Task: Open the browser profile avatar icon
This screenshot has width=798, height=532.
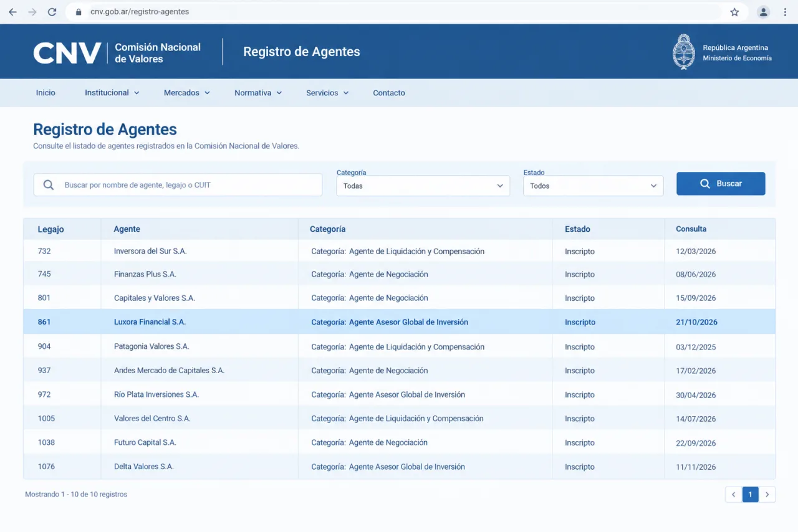Action: tap(763, 12)
